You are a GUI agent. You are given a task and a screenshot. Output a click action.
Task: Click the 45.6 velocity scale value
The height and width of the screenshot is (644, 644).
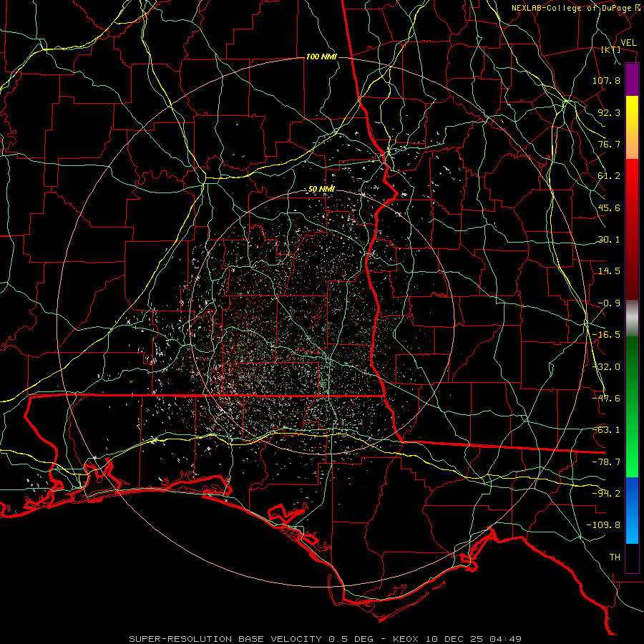(609, 208)
